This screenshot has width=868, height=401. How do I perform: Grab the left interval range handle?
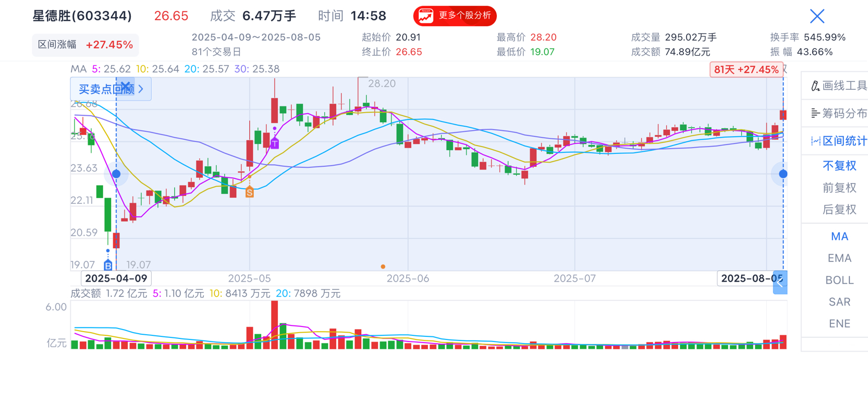(x=116, y=174)
